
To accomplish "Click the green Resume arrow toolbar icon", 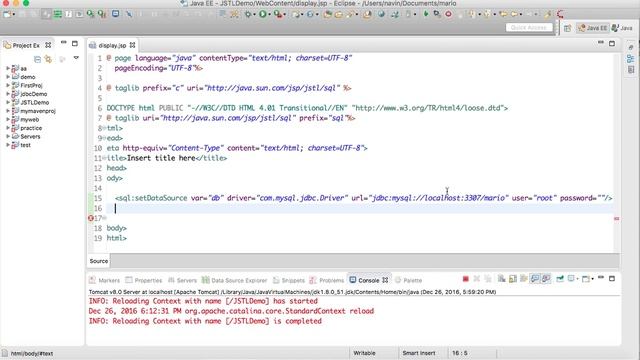I will (x=426, y=14).
